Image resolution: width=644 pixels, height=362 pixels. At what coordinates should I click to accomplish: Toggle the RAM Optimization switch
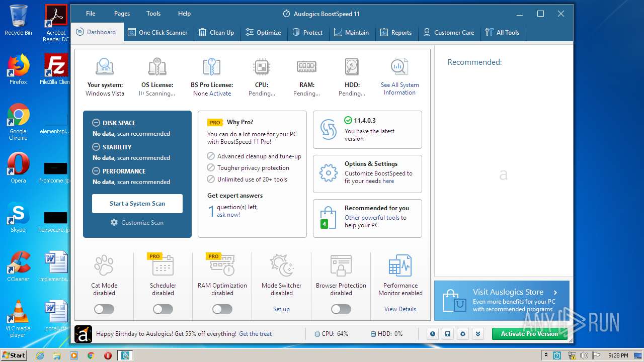click(222, 309)
